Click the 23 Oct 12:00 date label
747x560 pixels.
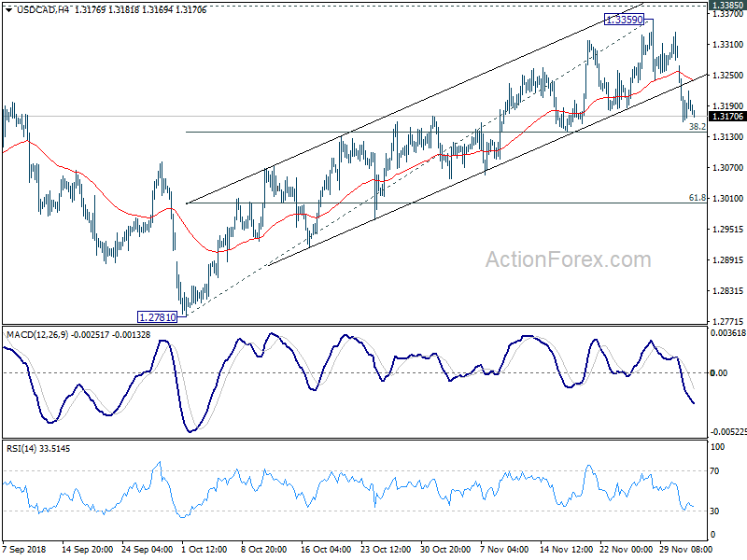pyautogui.click(x=386, y=549)
